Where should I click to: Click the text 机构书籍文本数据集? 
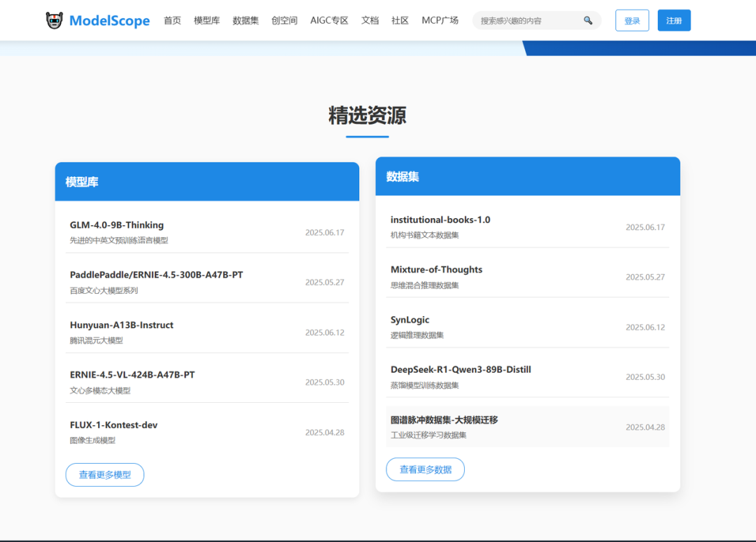click(424, 235)
